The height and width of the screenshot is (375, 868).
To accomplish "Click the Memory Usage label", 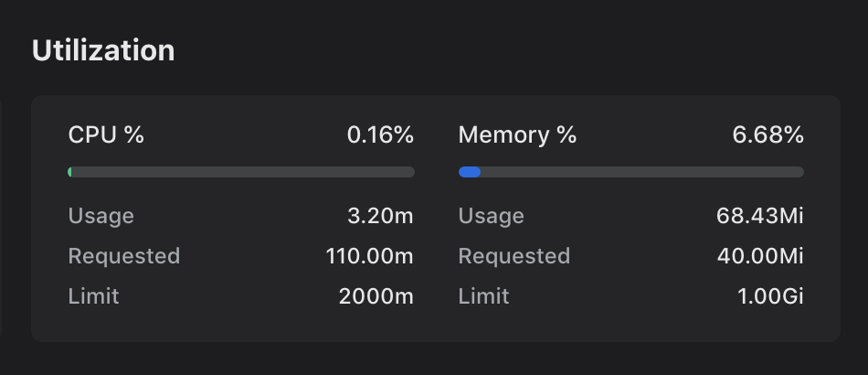I will pos(492,216).
